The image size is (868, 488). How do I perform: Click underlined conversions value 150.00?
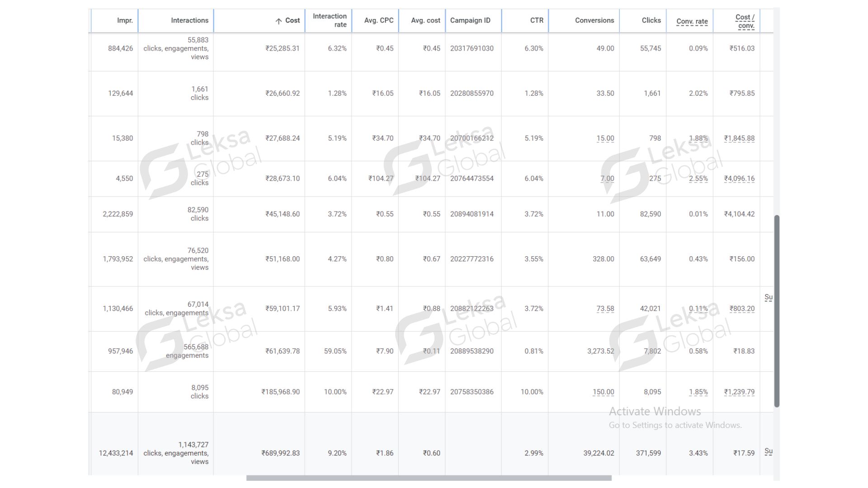point(603,392)
